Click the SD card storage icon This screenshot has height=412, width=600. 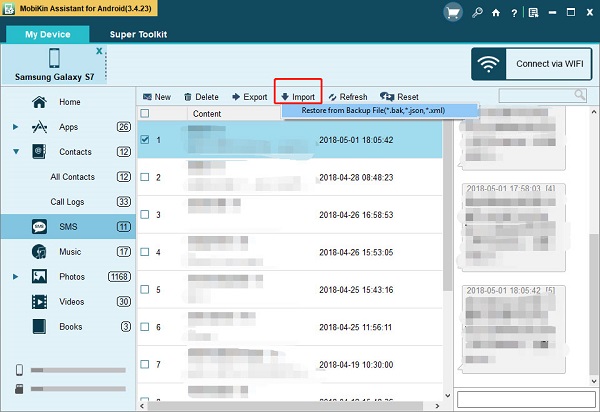click(19, 389)
